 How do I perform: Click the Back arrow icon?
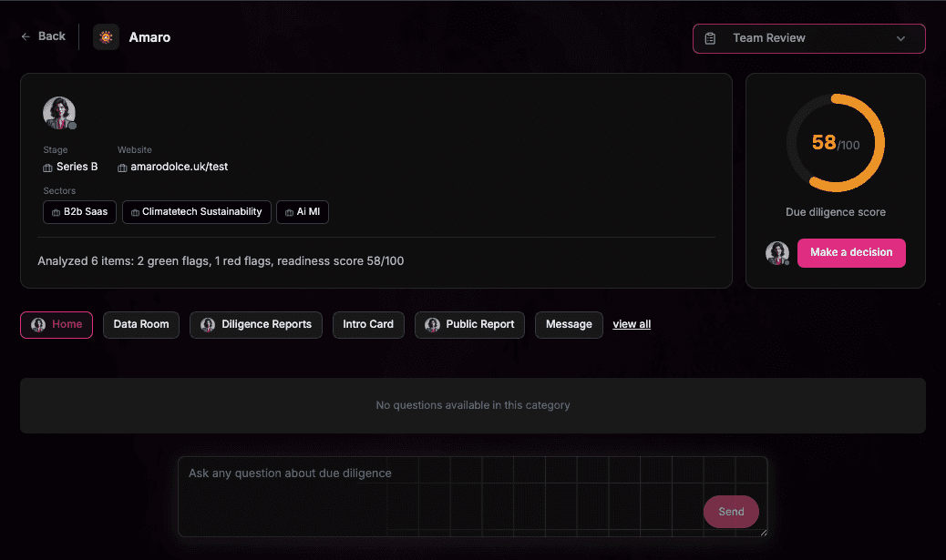pyautogui.click(x=26, y=36)
